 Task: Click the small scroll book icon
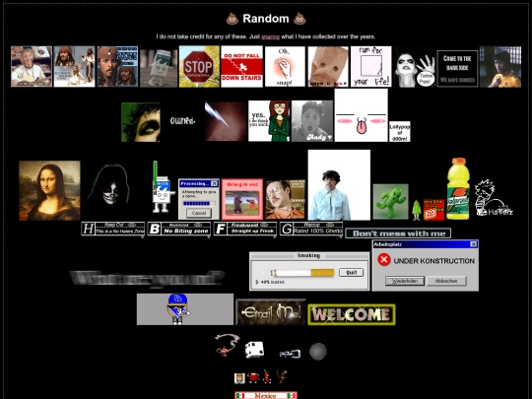tap(239, 378)
